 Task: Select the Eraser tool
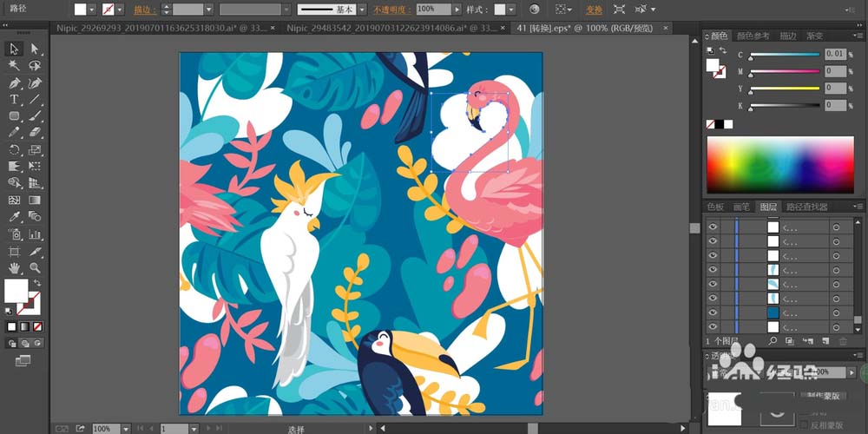click(35, 132)
